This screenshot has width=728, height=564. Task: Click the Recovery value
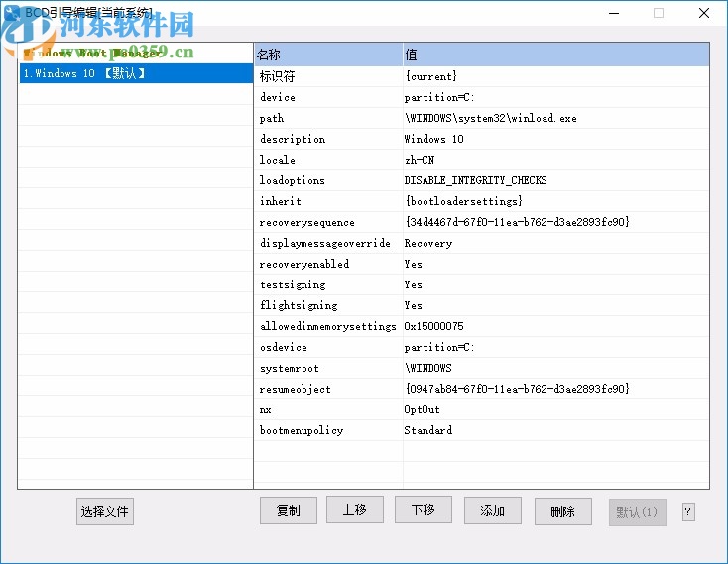click(x=428, y=244)
